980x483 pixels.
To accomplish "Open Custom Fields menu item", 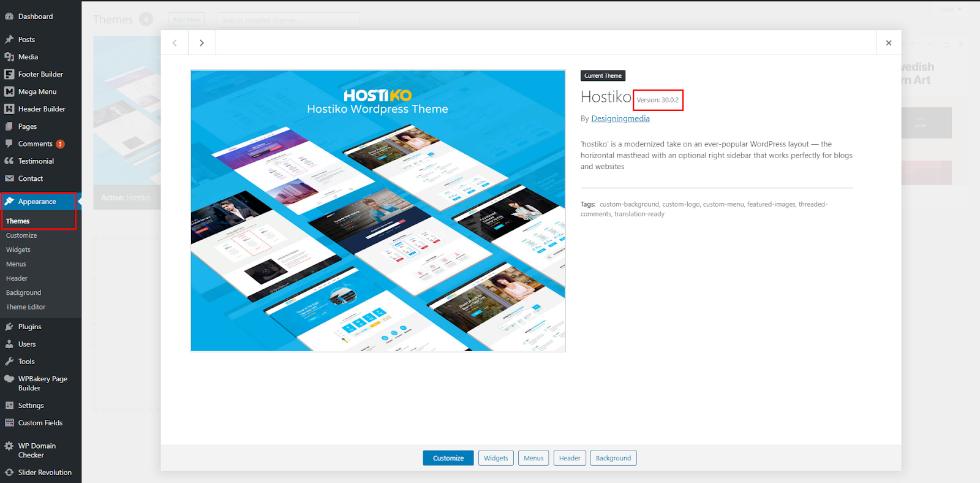I will pyautogui.click(x=40, y=423).
